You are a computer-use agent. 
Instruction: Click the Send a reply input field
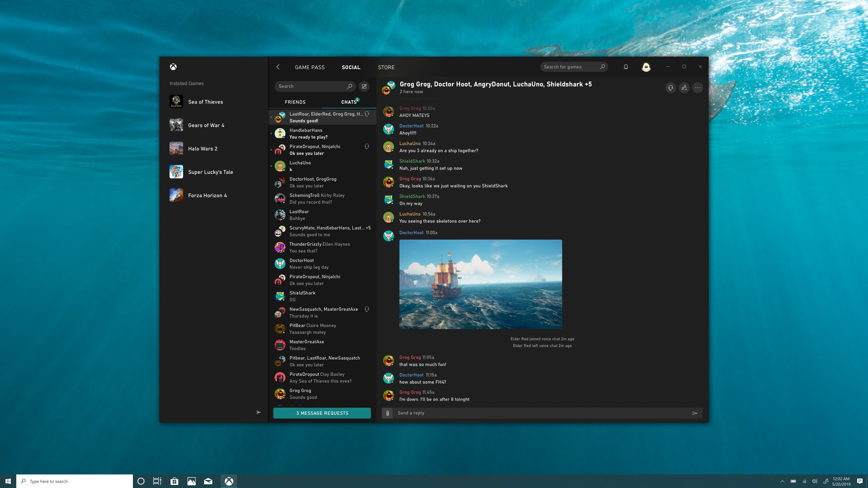pos(539,413)
